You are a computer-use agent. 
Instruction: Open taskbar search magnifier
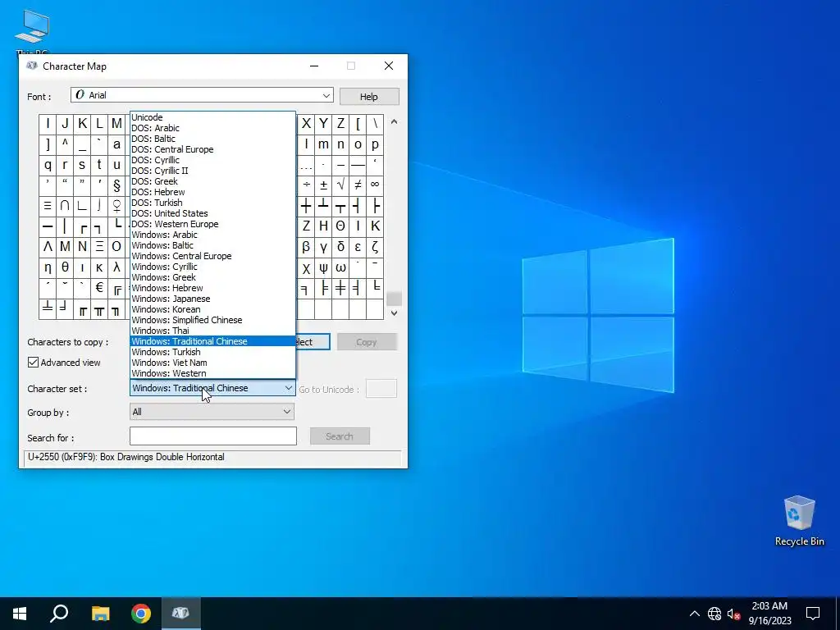[x=59, y=614]
